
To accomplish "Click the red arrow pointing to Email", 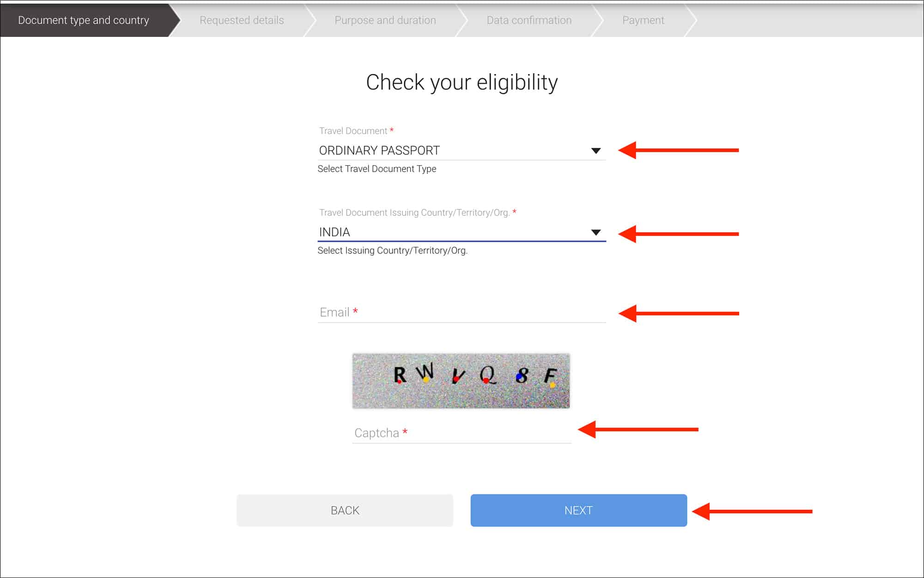I will click(x=679, y=314).
